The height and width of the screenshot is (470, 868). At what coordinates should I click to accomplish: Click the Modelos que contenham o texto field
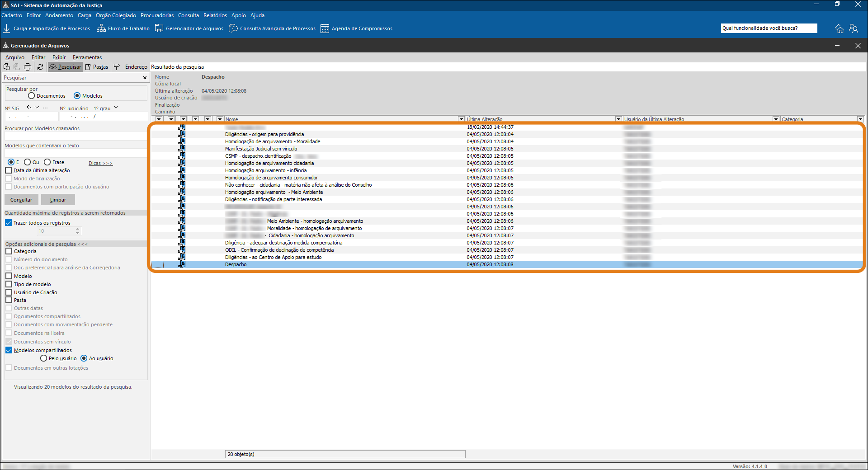(x=75, y=153)
